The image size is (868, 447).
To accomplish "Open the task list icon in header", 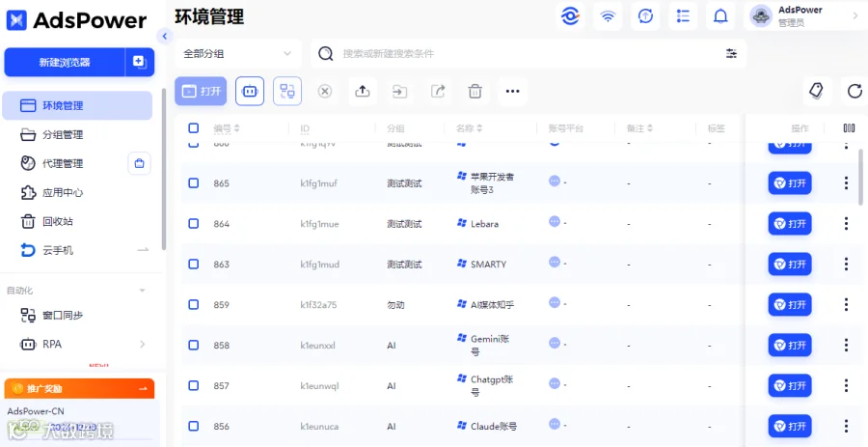I will pyautogui.click(x=683, y=16).
